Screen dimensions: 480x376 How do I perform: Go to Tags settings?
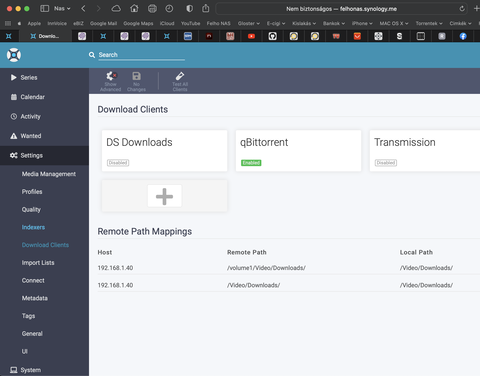28,316
